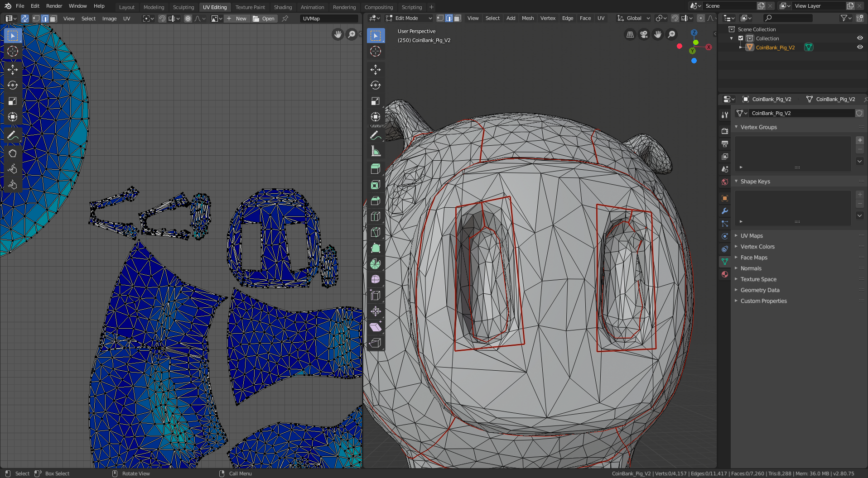Image resolution: width=868 pixels, height=478 pixels.
Task: Select the Annotate tool in UV editor
Action: pos(13,135)
